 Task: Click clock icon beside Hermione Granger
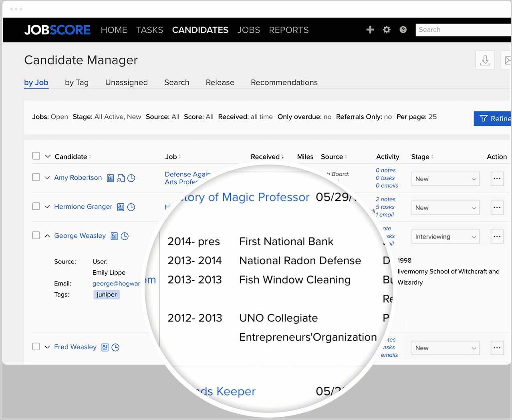(131, 207)
